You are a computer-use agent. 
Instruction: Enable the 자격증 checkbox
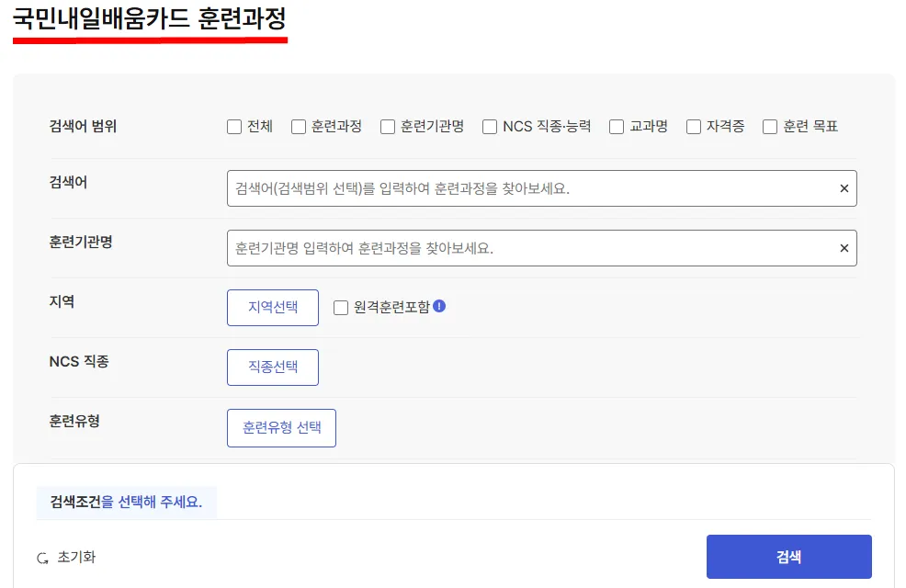point(692,127)
